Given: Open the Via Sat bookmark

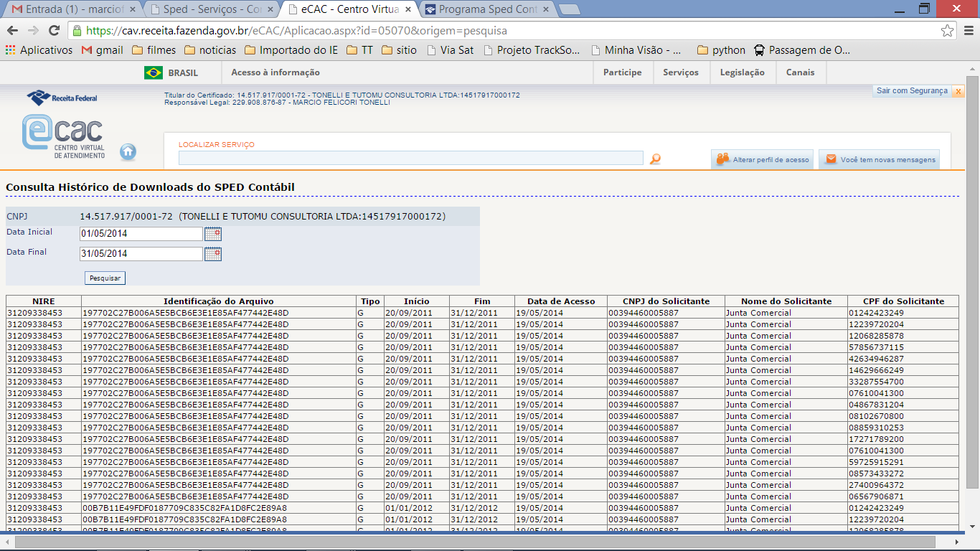Looking at the screenshot, I should click(x=450, y=50).
